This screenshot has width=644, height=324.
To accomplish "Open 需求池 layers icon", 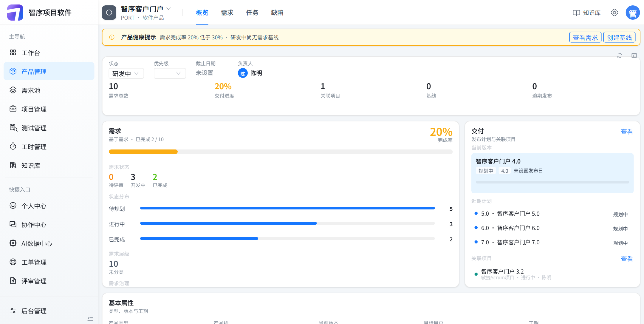I will point(13,90).
